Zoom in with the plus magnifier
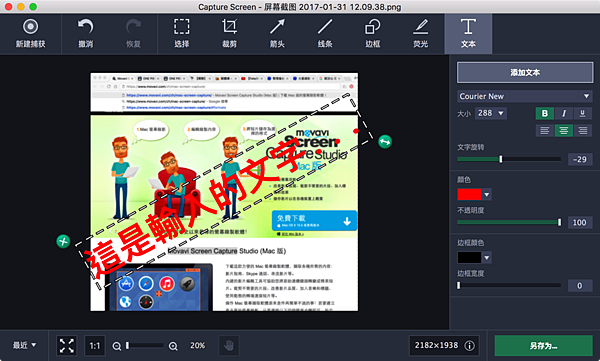This screenshot has height=361, width=600. 173,346
